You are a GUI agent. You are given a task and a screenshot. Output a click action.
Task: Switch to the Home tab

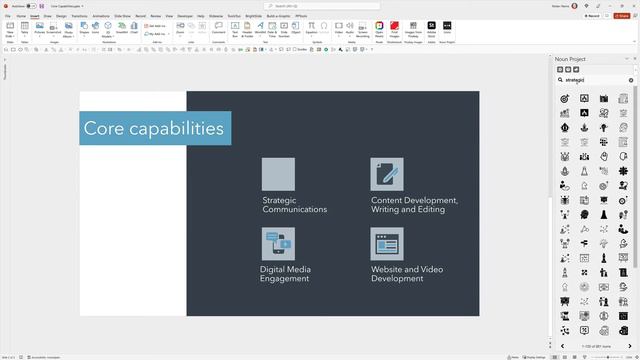tap(21, 16)
